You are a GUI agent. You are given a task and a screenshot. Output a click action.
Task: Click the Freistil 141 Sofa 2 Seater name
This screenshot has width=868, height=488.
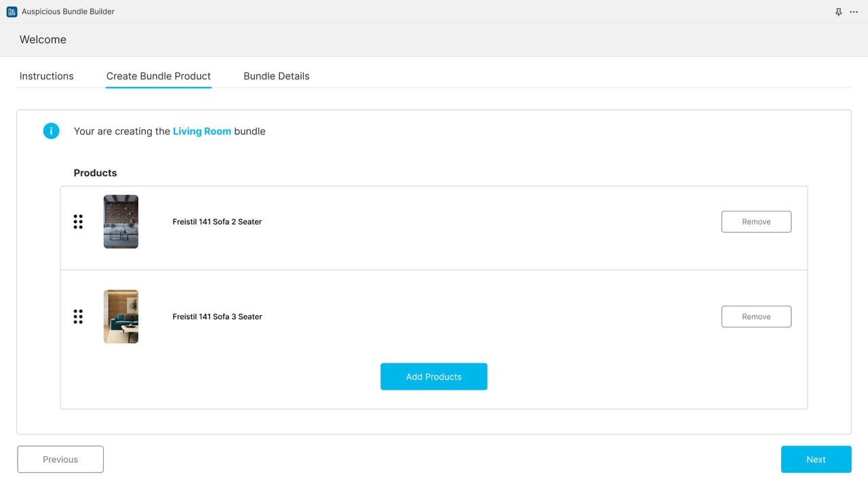point(217,222)
